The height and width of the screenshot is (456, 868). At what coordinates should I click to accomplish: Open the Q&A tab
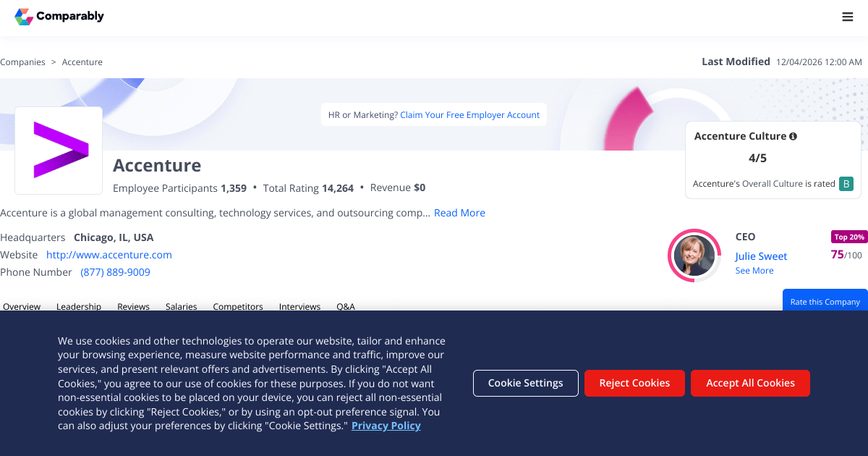click(x=346, y=306)
